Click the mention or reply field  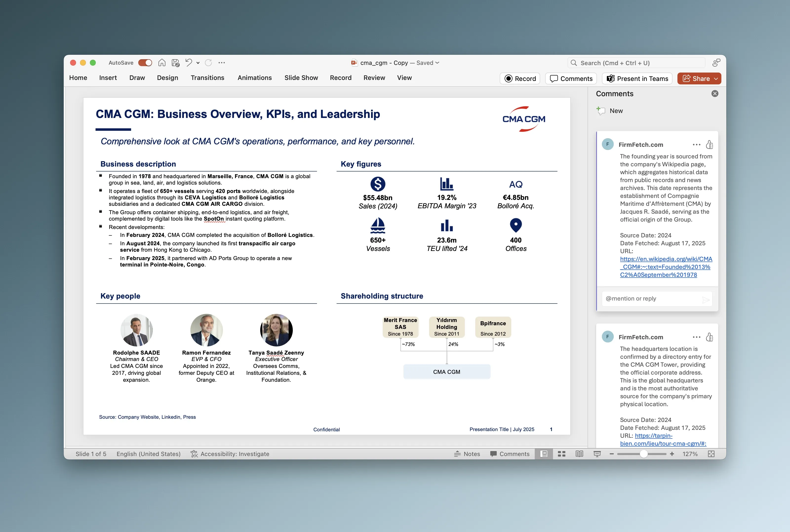pos(657,299)
